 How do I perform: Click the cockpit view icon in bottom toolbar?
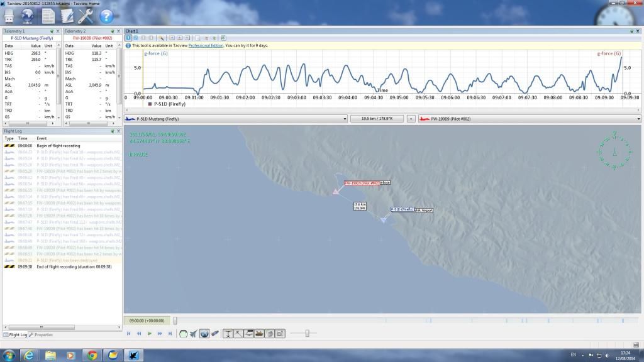pyautogui.click(x=184, y=333)
